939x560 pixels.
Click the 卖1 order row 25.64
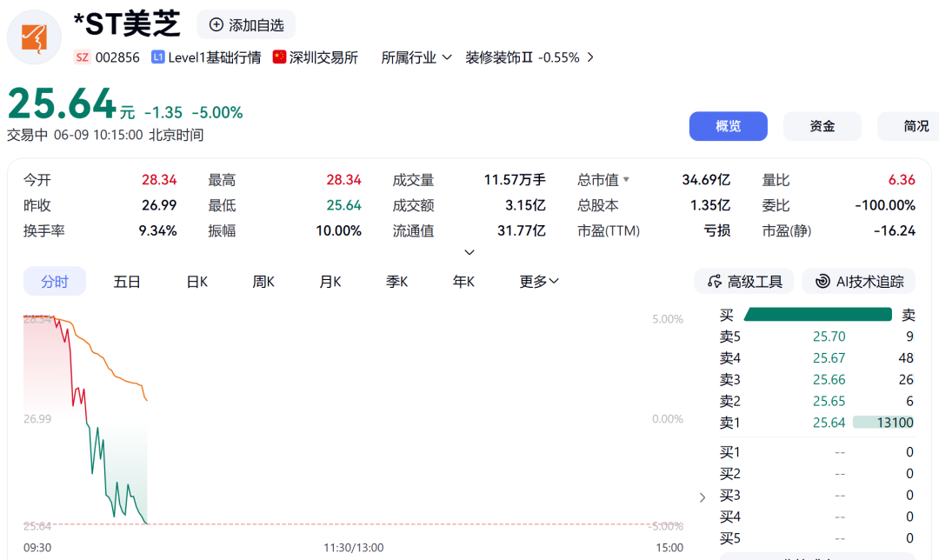click(x=816, y=423)
